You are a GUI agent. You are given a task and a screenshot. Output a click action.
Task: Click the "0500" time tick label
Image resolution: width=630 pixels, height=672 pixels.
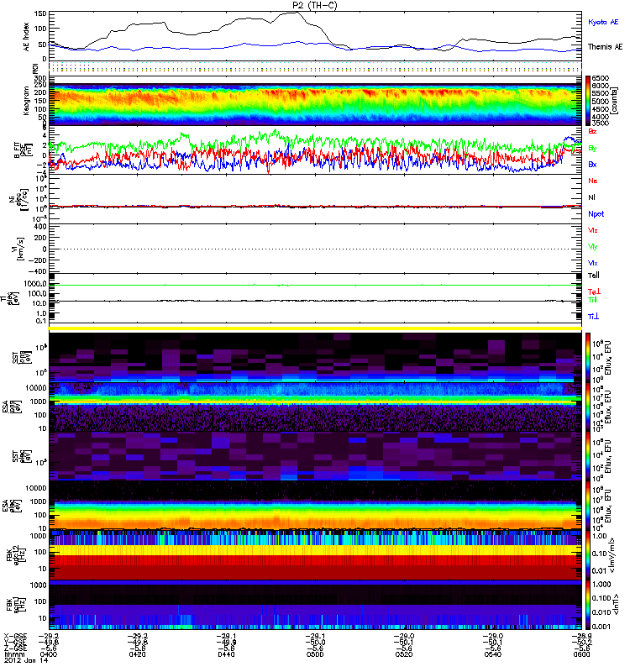point(315,654)
